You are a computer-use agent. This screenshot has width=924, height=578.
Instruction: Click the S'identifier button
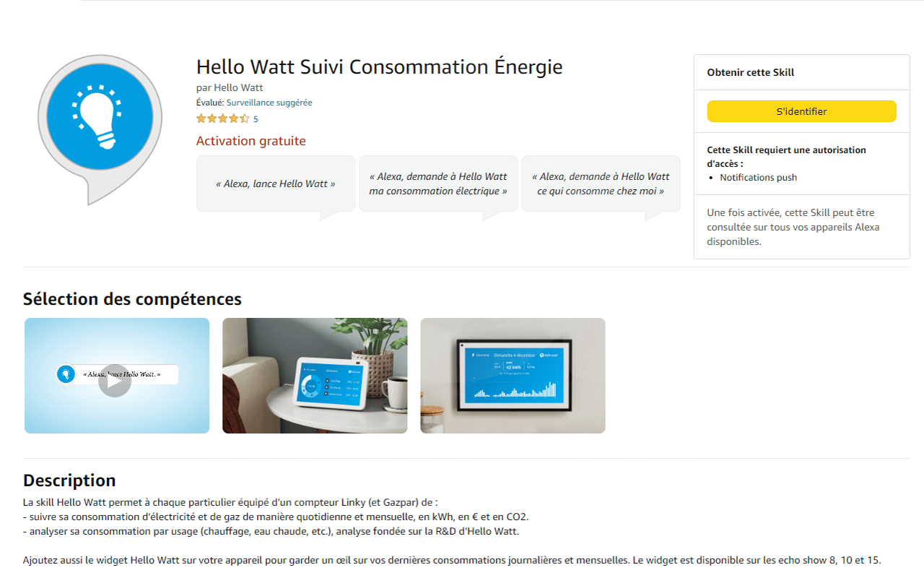coord(801,111)
